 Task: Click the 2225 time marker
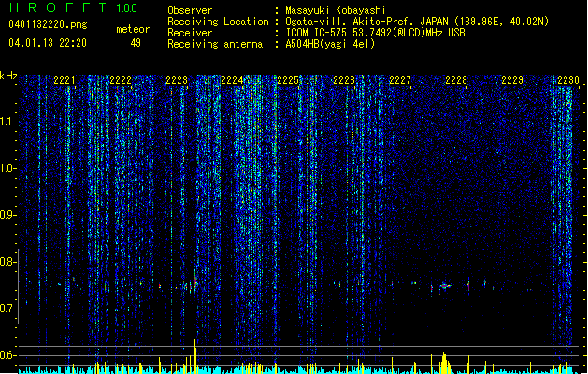pyautogui.click(x=288, y=80)
